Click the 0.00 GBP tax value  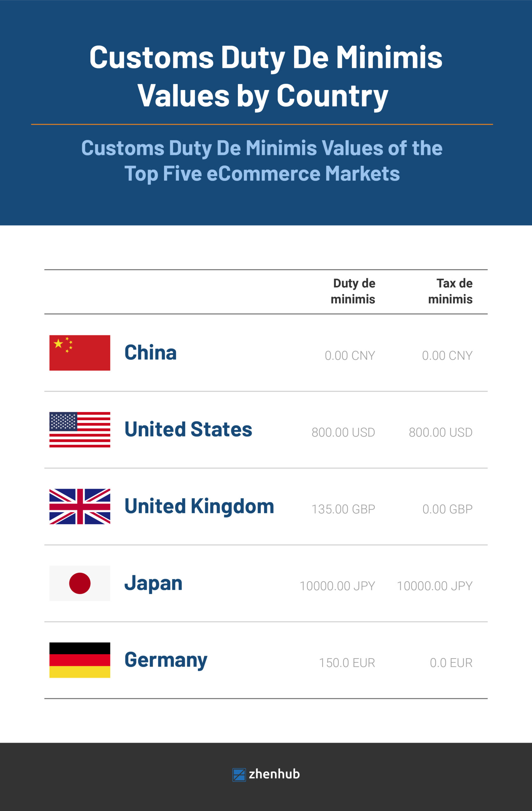(447, 509)
